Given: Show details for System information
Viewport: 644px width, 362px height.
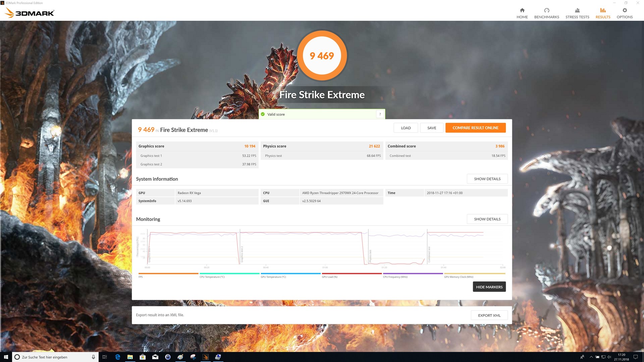Looking at the screenshot, I should [487, 179].
